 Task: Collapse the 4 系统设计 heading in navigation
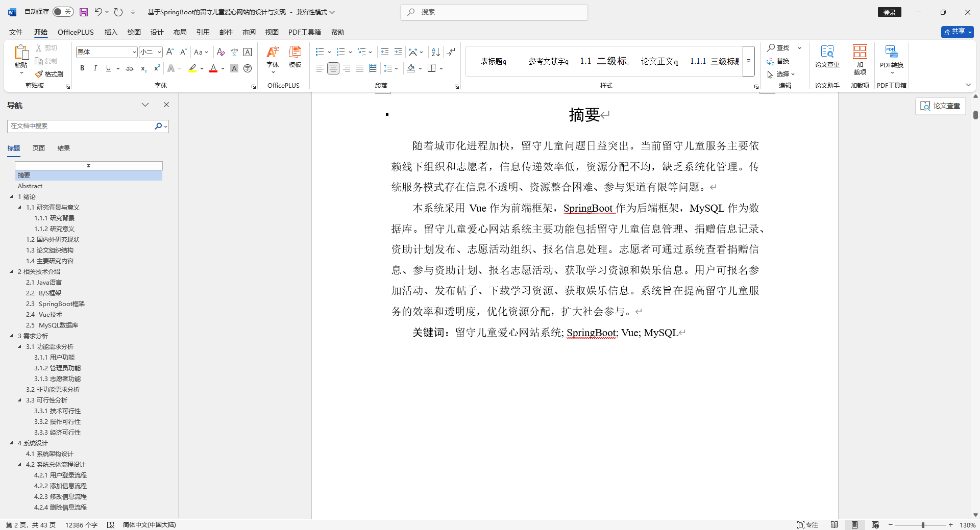[12, 443]
